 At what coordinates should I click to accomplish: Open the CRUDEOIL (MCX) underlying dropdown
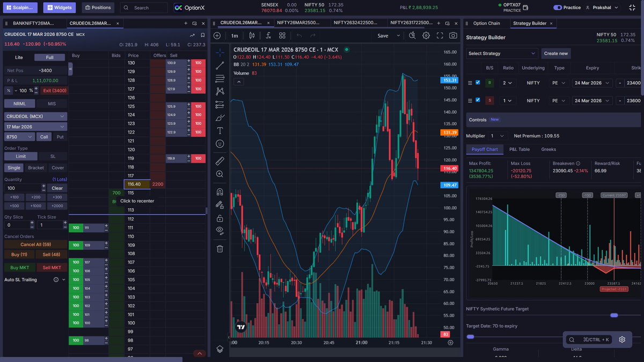pyautogui.click(x=35, y=116)
